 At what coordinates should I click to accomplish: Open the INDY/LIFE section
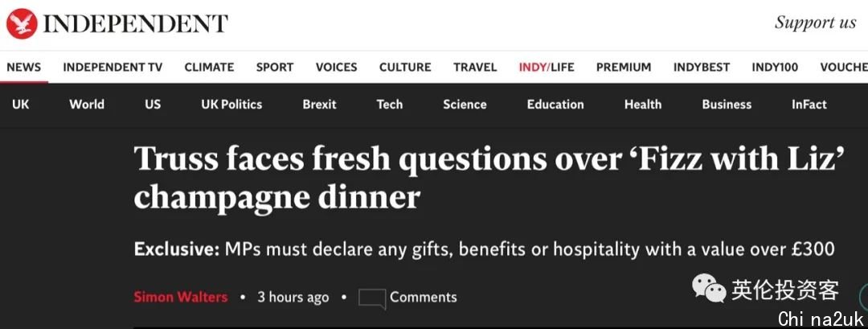547,67
